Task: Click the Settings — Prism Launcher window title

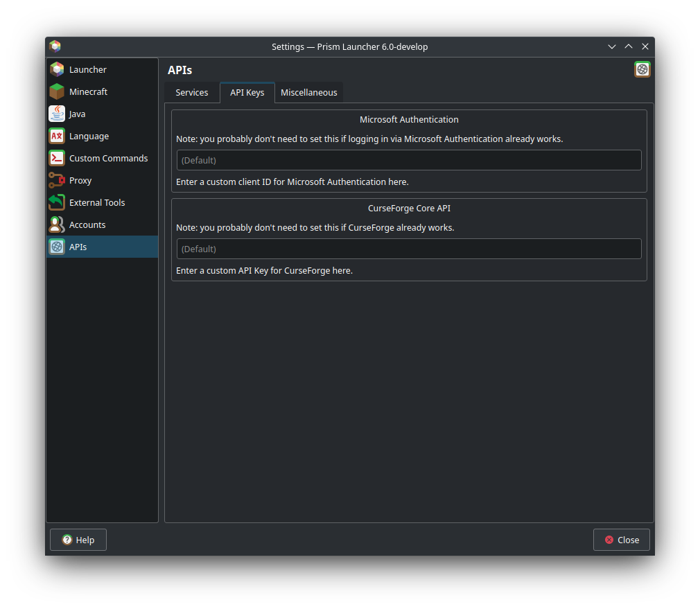Action: pyautogui.click(x=349, y=47)
